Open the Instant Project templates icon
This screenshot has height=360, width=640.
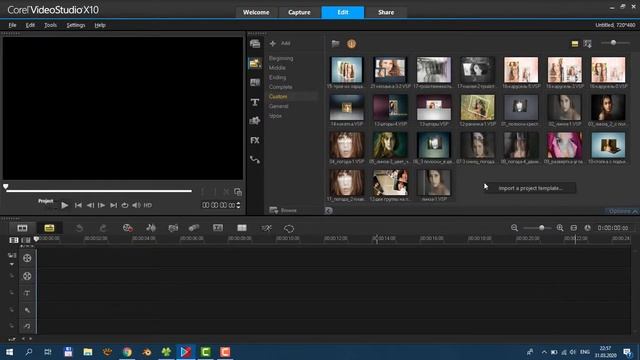255,63
